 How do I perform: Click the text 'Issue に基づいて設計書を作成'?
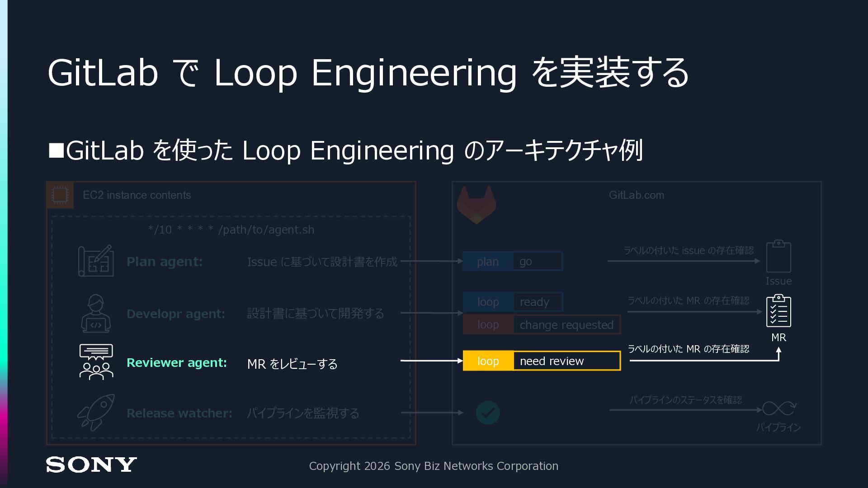pos(322,262)
